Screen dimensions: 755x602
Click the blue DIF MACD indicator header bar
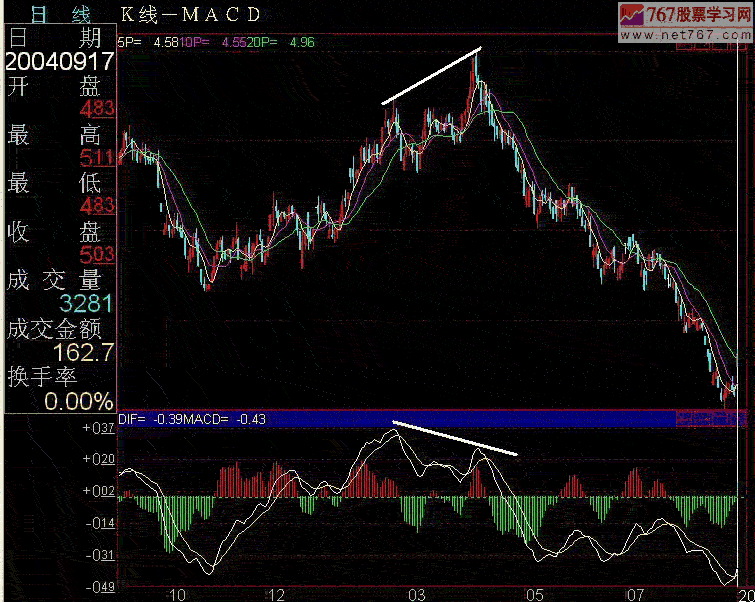(x=430, y=418)
